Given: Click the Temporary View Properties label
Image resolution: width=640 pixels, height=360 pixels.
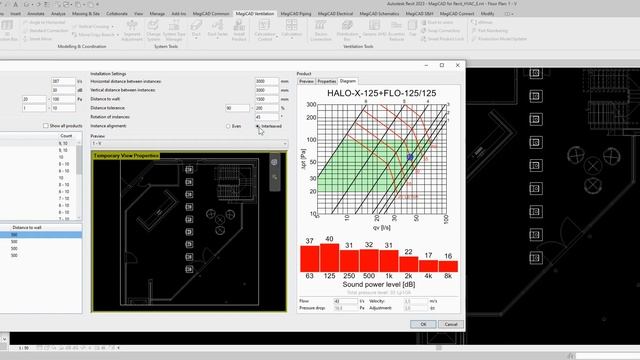Looking at the screenshot, I should coord(126,156).
